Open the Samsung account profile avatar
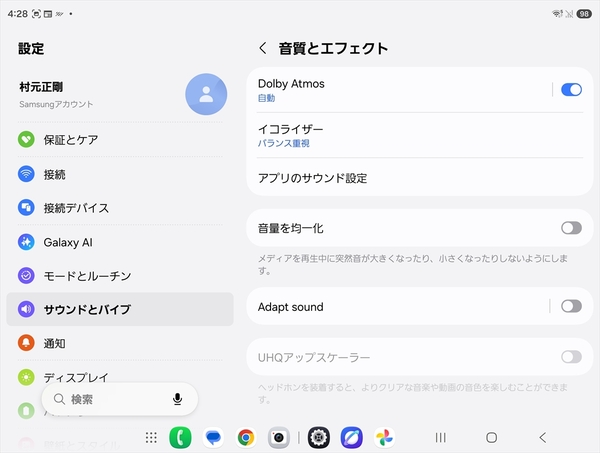The height and width of the screenshot is (453, 600). (x=206, y=94)
